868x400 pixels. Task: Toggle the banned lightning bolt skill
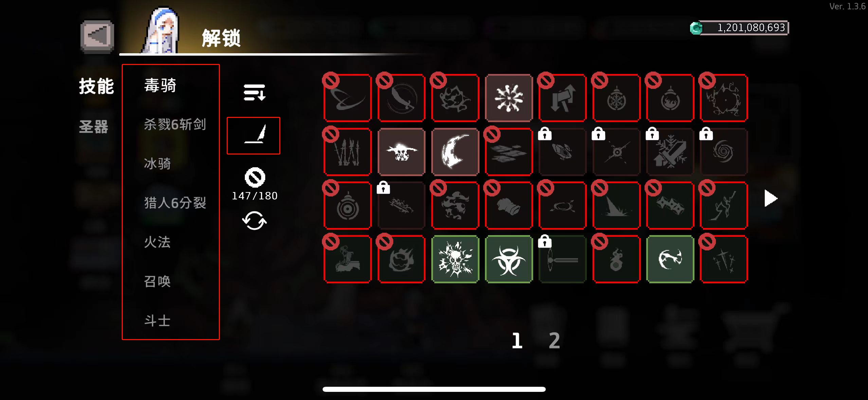(x=724, y=206)
